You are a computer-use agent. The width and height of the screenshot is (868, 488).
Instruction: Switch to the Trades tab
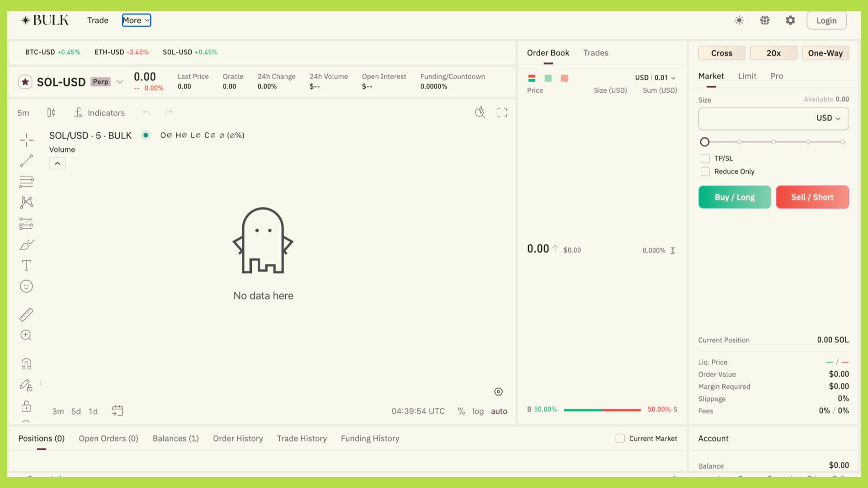[x=595, y=53]
